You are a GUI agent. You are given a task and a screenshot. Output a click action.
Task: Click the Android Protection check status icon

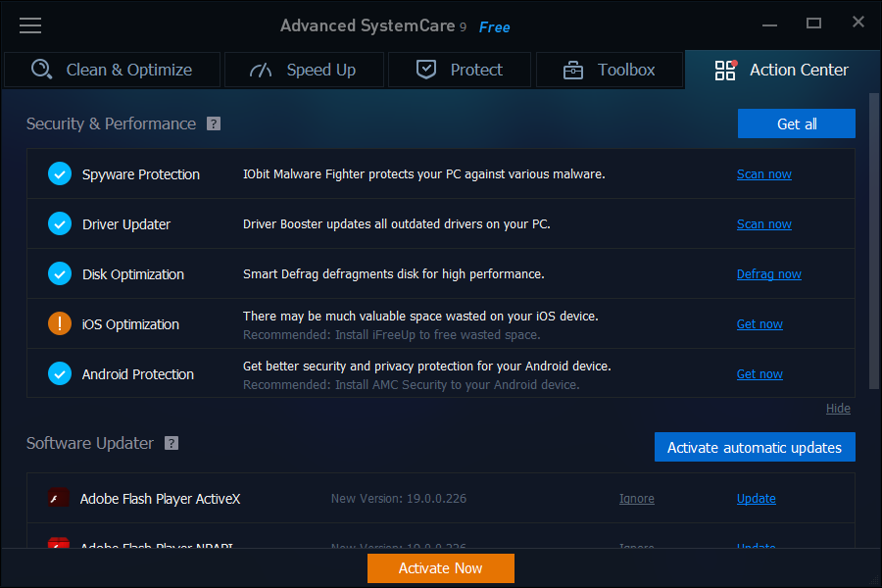60,374
